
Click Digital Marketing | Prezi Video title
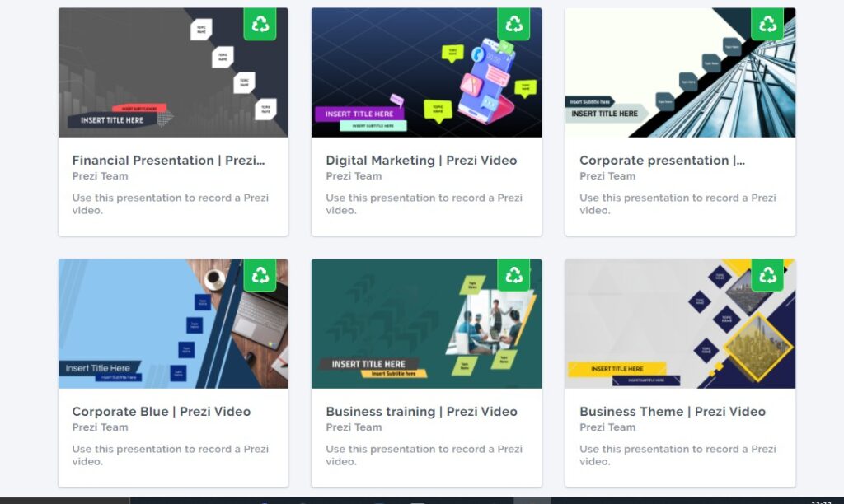pos(421,161)
